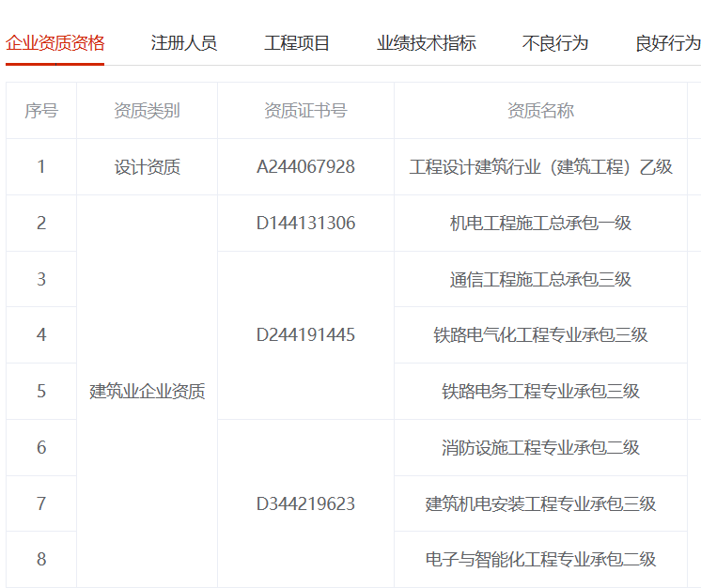Click 电子与智能化工程专业承包二级 qualification name
This screenshot has width=701, height=588.
[x=540, y=560]
